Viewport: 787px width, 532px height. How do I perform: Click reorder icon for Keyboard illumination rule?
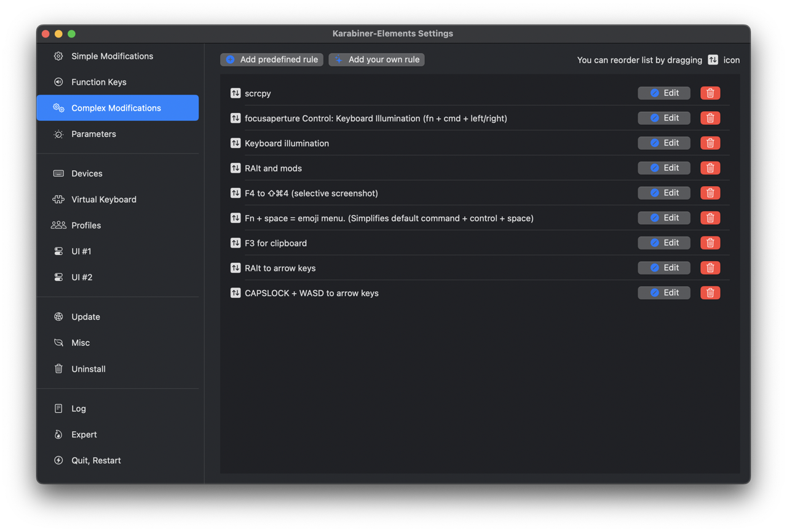tap(235, 143)
